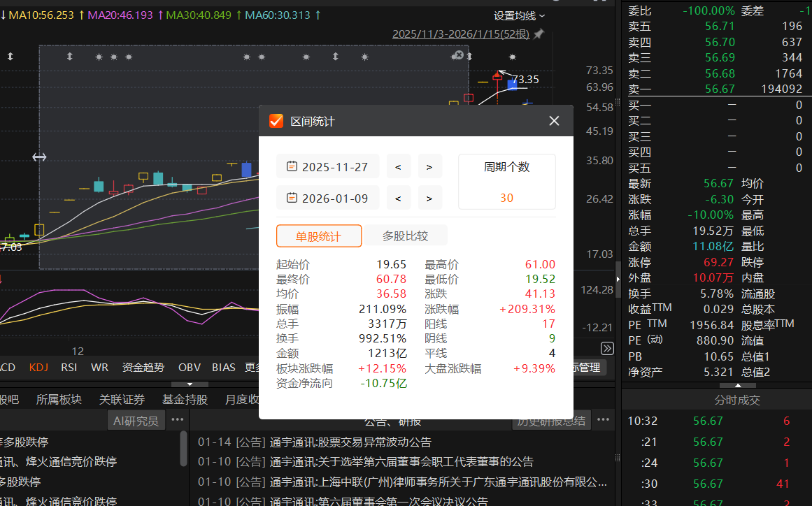Click the AI研究员 button
This screenshot has width=812, height=506.
[136, 420]
